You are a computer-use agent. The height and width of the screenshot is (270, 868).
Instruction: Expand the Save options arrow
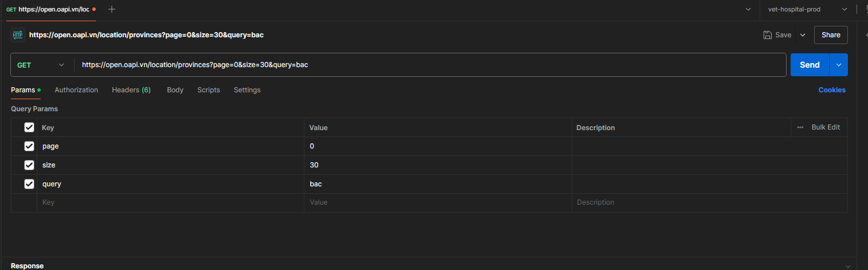tap(803, 35)
